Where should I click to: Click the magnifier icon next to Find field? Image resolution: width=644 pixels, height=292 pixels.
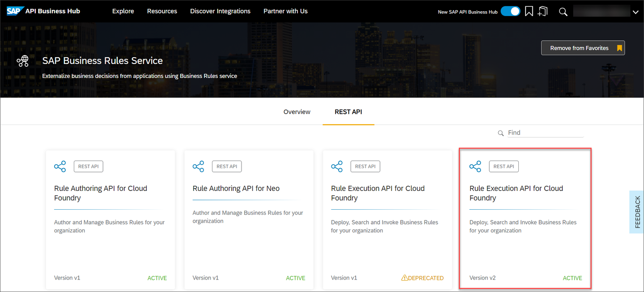point(501,133)
